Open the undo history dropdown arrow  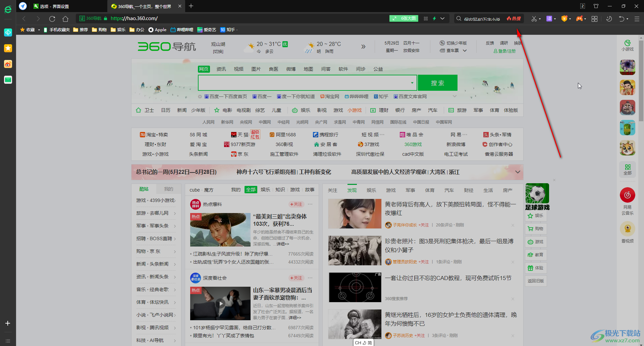point(628,19)
